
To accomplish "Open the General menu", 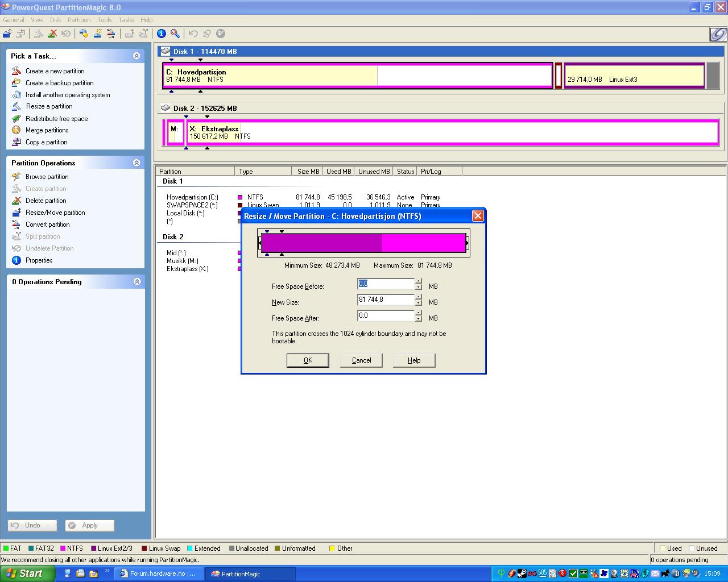I will coord(14,20).
